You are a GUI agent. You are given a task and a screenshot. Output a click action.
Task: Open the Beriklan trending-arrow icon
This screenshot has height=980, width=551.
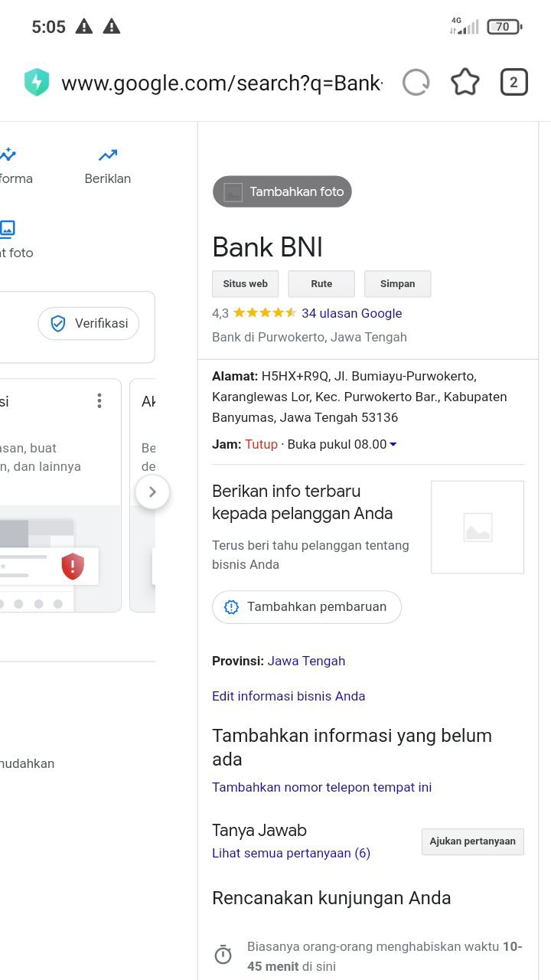108,155
